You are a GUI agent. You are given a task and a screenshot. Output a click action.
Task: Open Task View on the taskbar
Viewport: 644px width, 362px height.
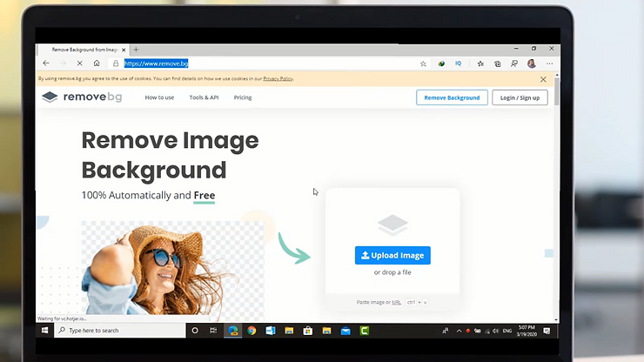pos(213,331)
